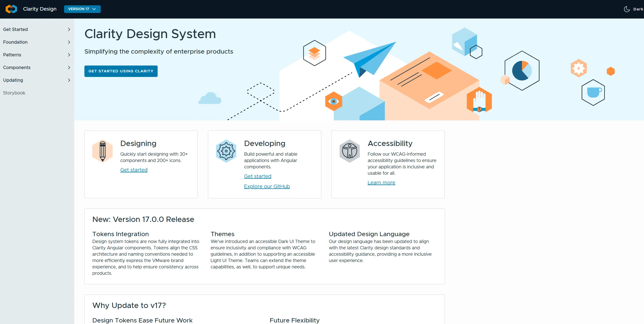Click the Tokens Integration heading

(x=121, y=234)
